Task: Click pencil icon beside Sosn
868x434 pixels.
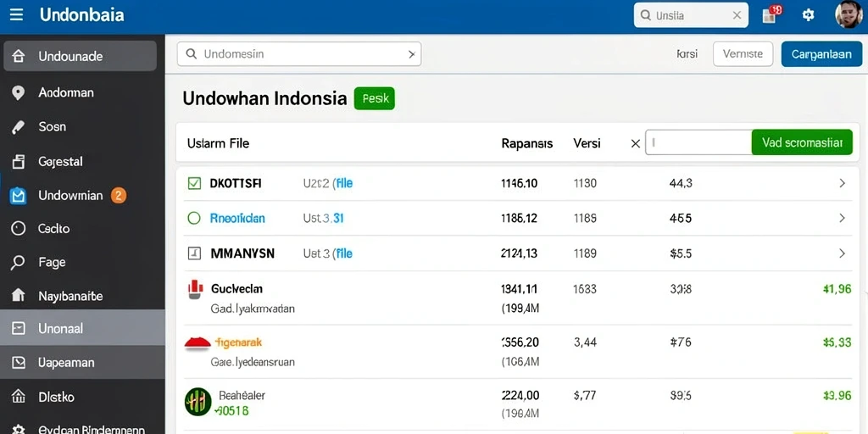Action: point(19,127)
